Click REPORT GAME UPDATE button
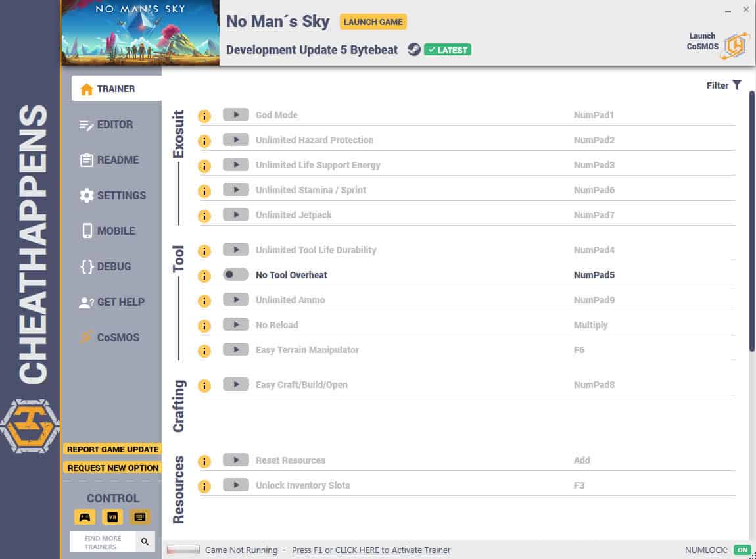Viewport: 756px width, 559px height. point(112,450)
